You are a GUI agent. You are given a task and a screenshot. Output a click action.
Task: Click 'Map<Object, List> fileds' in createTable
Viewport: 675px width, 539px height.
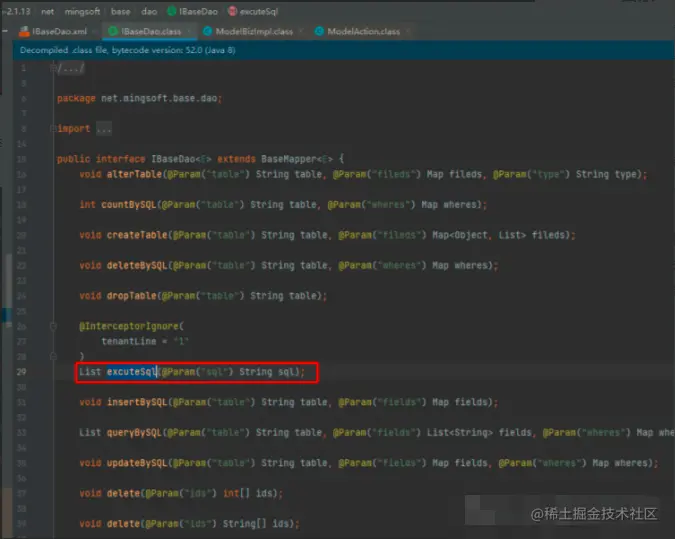[x=498, y=235]
